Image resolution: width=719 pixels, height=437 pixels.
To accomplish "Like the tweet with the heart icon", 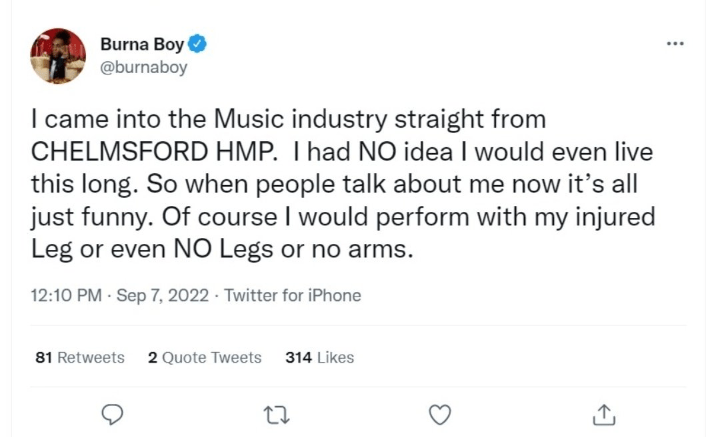I will (439, 413).
